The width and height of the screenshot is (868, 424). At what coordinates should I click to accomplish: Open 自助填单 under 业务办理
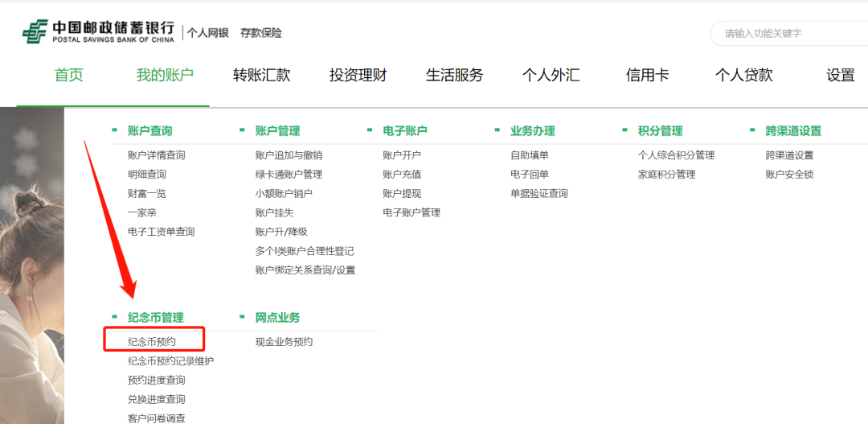pos(530,155)
